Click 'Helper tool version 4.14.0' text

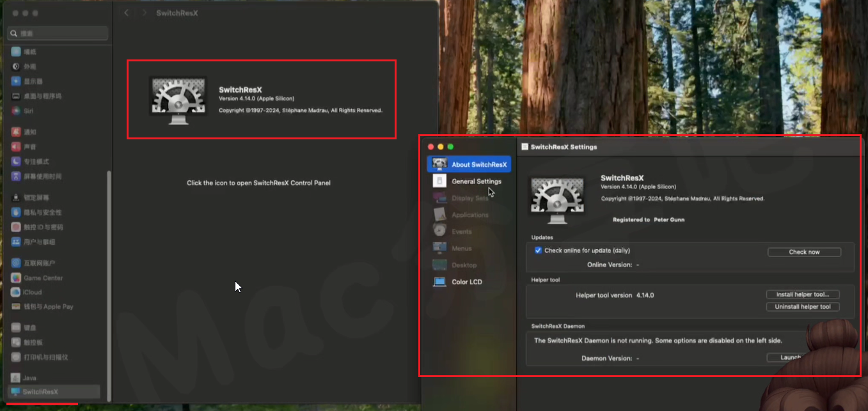pos(615,295)
